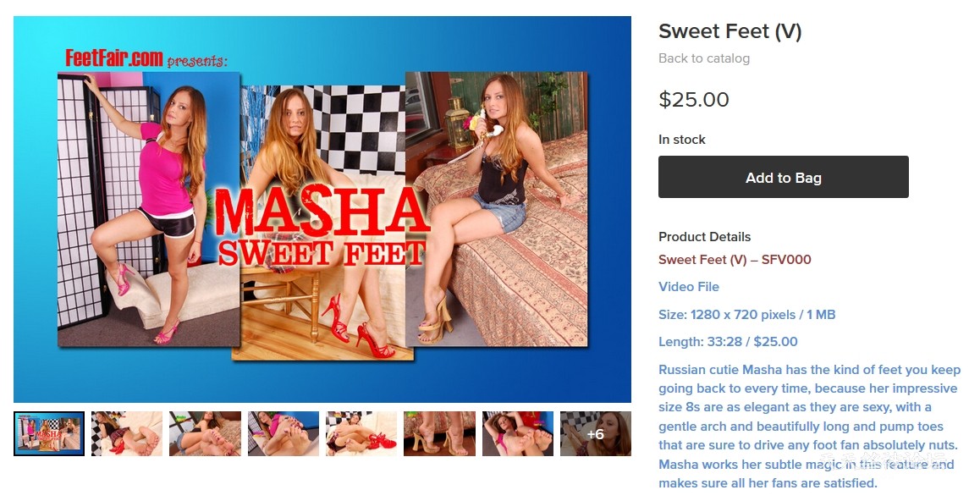The image size is (980, 501).
Task: Click the FeetFair.com logo in banner
Action: coord(113,58)
